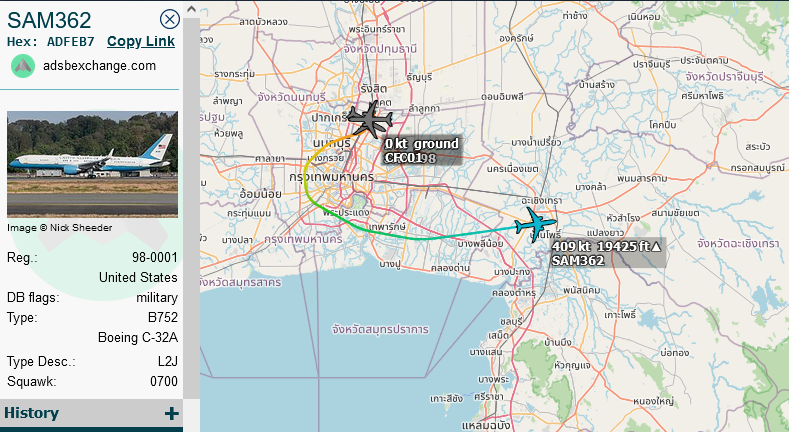Click the จังหวัดฉะเชิงเทรา province label
Viewport: 789px width, 432px height.
(x=738, y=243)
